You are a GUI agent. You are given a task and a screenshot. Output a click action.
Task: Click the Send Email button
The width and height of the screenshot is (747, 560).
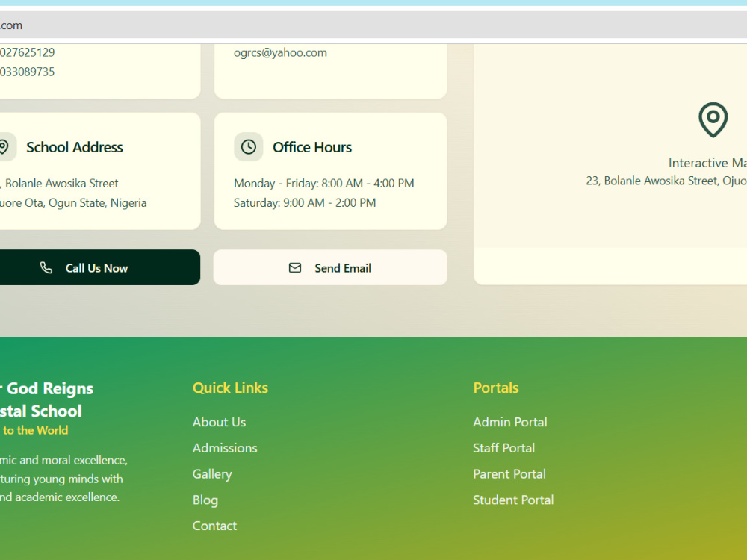tap(330, 267)
